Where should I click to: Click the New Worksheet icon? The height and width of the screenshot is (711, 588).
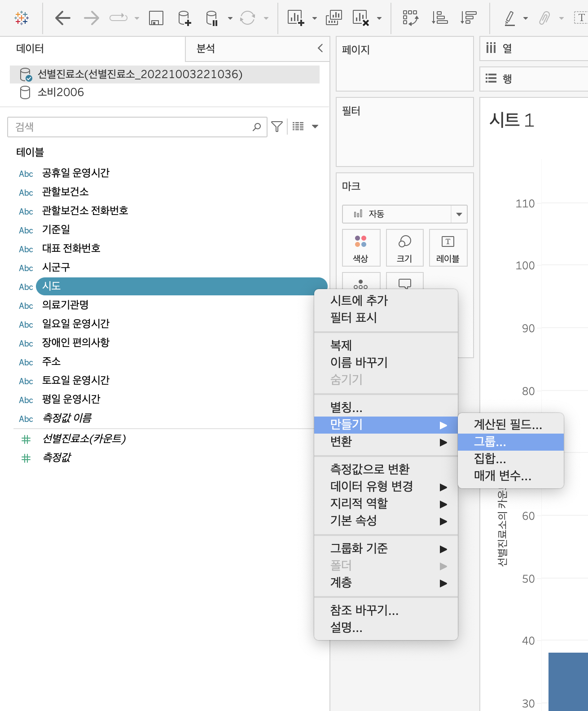(296, 18)
